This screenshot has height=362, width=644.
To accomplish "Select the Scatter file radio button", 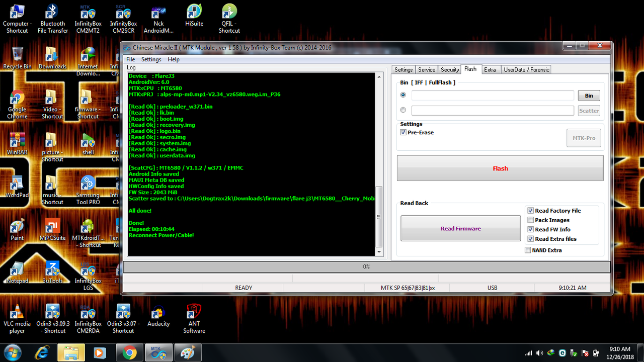I will pos(403,110).
